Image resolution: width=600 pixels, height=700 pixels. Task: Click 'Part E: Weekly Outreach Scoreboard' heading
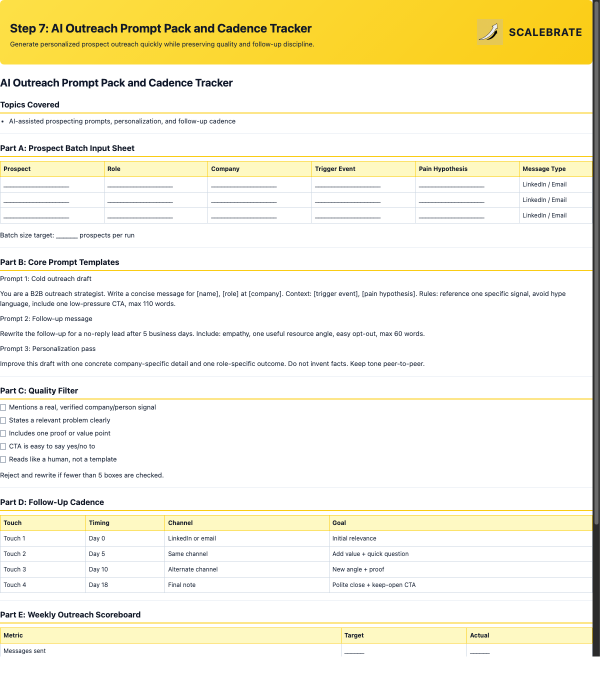pos(70,614)
